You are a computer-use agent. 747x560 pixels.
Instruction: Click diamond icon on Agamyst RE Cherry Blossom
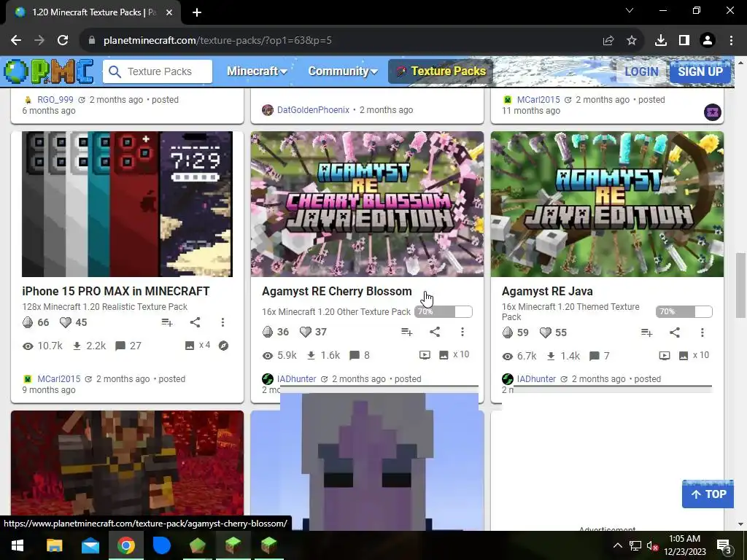tap(268, 332)
